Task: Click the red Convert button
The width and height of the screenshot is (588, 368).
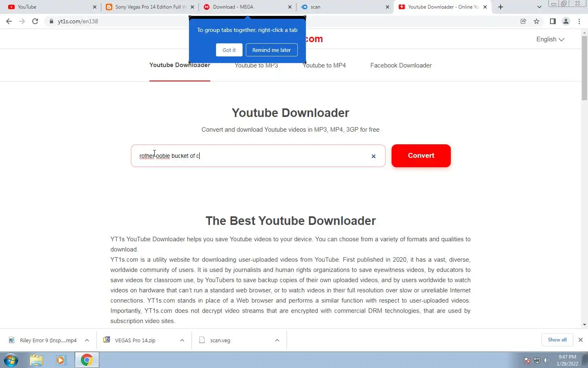Action: click(x=421, y=156)
